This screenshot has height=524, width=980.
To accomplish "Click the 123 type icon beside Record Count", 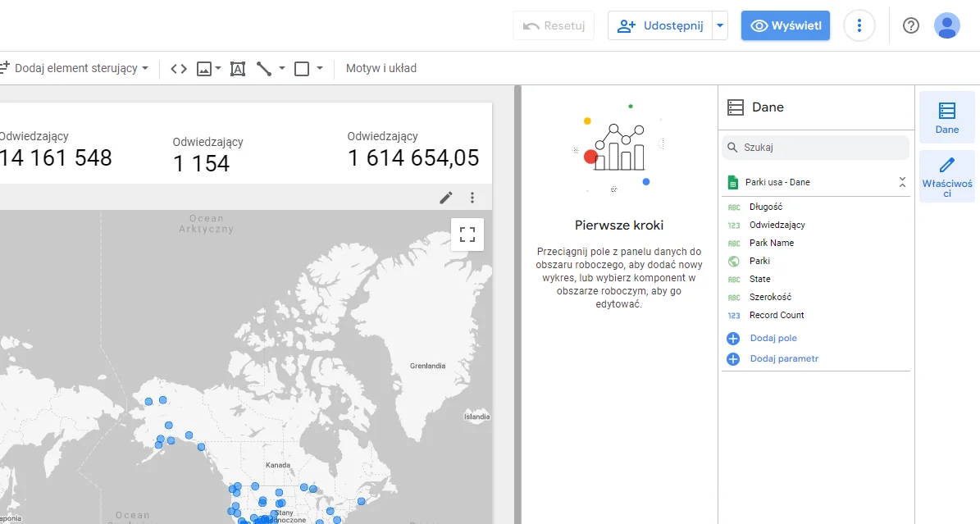I will click(734, 316).
